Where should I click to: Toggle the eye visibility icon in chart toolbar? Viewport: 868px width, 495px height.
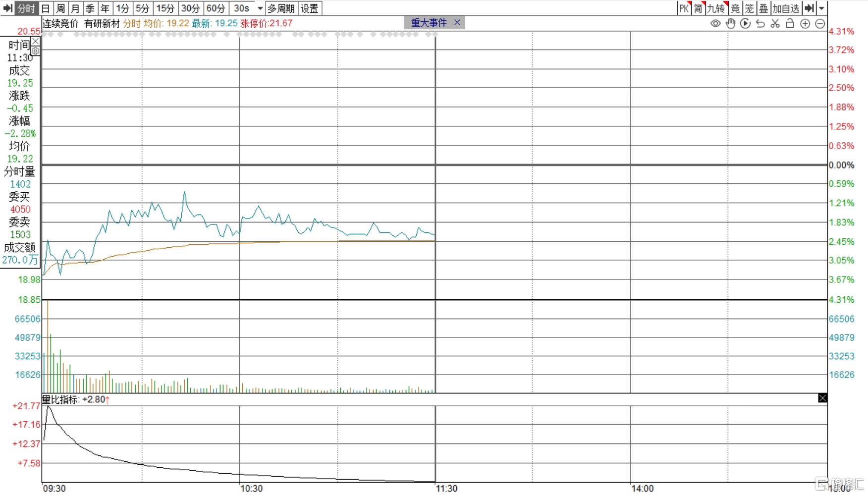pos(715,23)
